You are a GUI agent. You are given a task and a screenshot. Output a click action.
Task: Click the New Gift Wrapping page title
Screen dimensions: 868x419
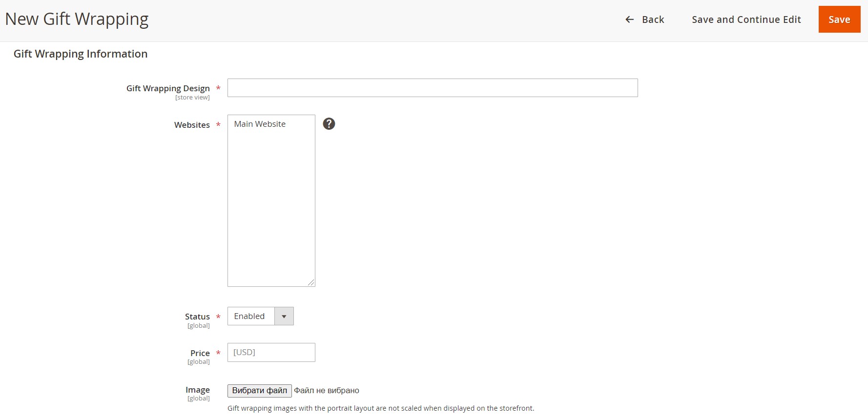(x=77, y=19)
